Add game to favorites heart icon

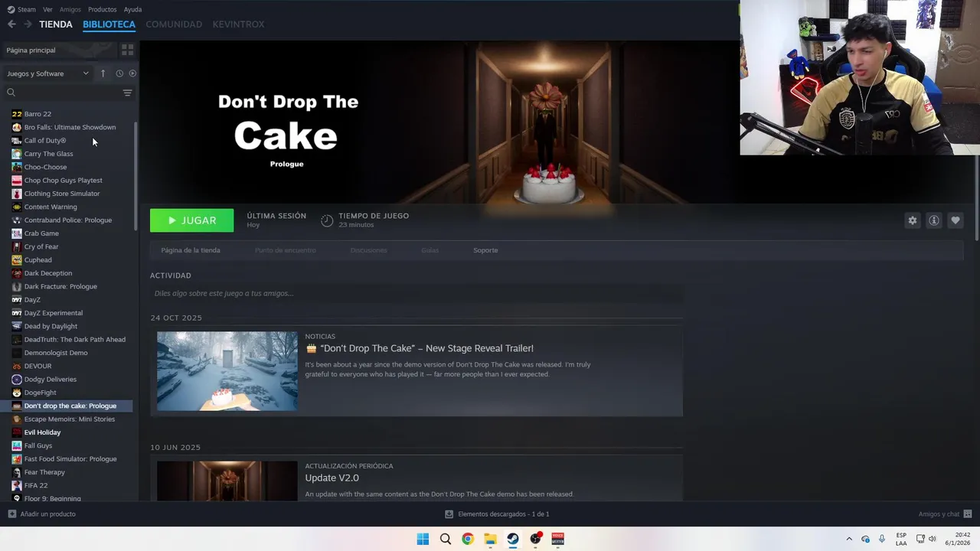(x=955, y=220)
